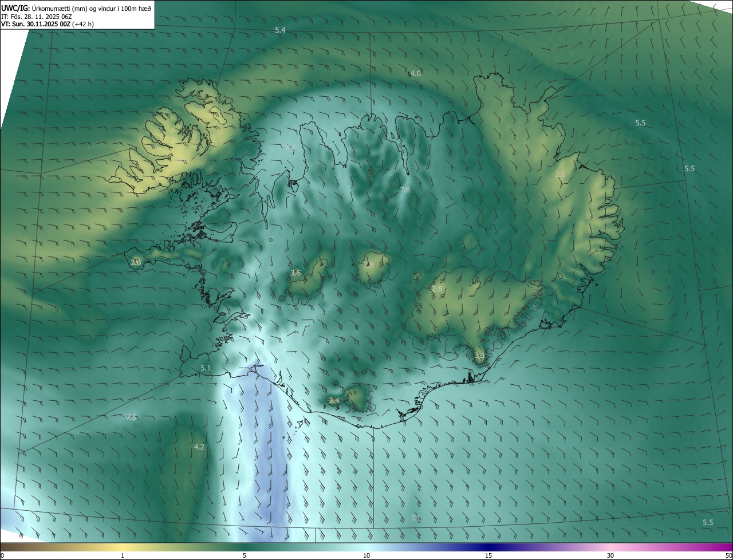Click the 7.1 value label south of Iceland
The image size is (733, 560).
pyautogui.click(x=416, y=518)
